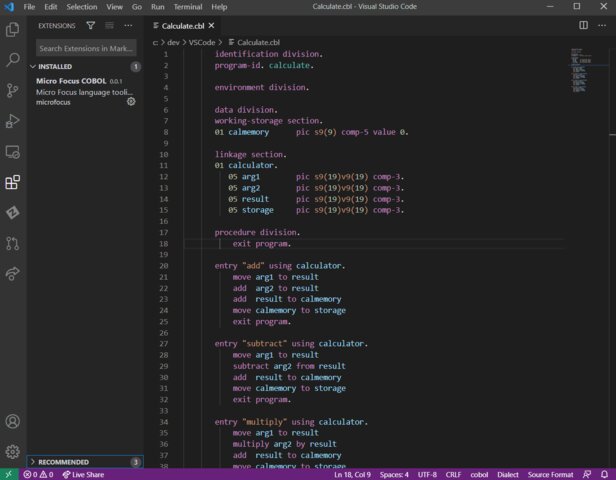Open editor more actions ellipsis
Screen dimensions: 616x480
[x=602, y=26]
